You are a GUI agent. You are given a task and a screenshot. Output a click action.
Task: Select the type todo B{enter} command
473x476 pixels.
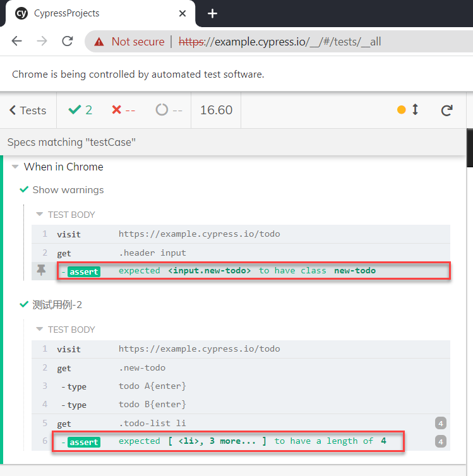pos(241,405)
